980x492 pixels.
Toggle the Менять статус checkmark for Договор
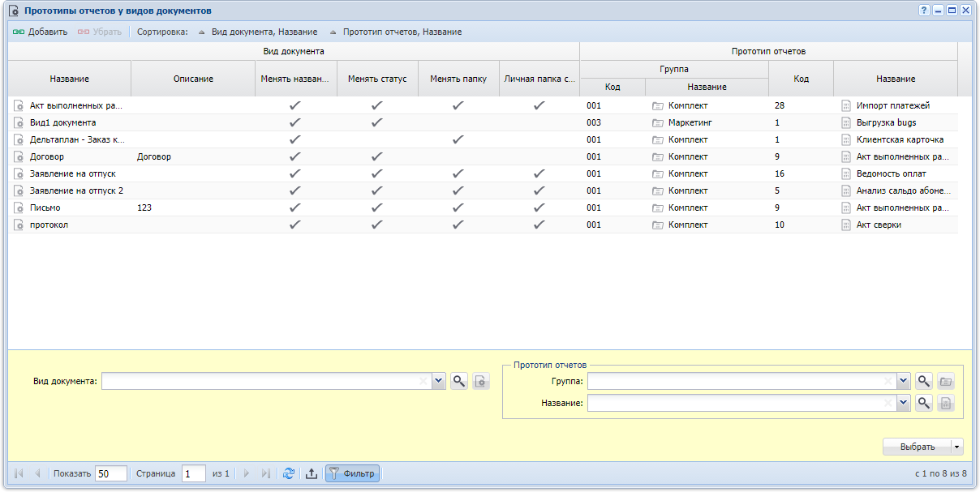[x=376, y=156]
